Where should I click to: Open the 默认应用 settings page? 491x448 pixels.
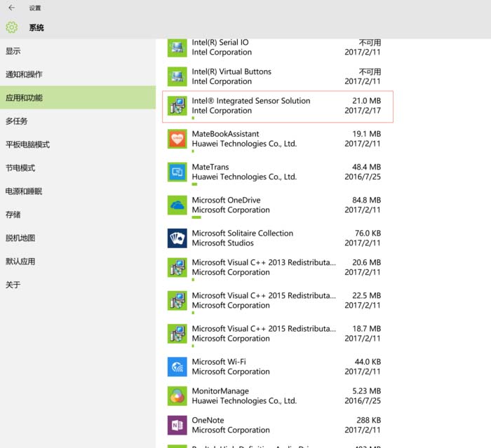(78, 262)
